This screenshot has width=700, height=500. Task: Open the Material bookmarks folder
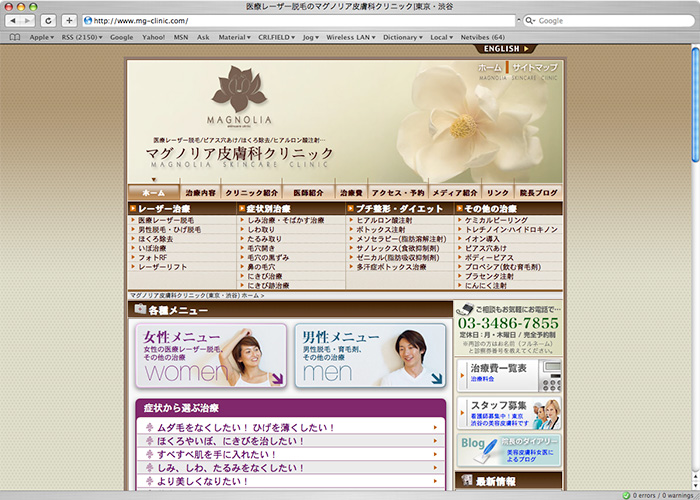tap(234, 38)
